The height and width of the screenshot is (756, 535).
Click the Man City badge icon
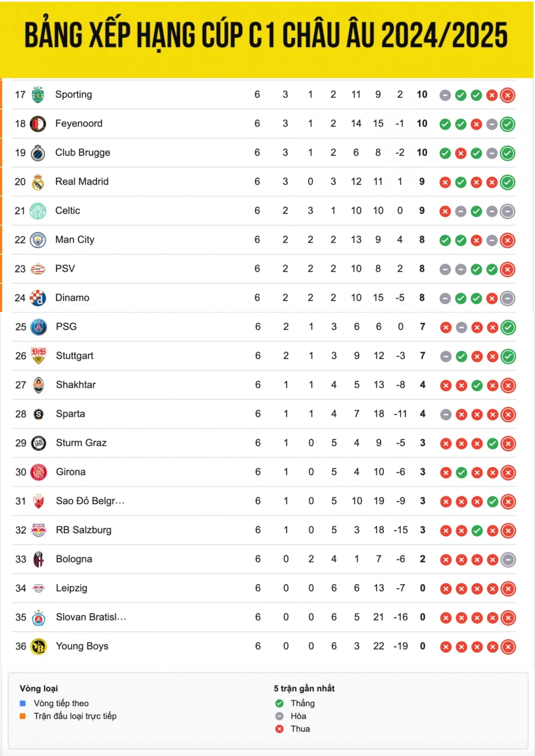point(38,240)
